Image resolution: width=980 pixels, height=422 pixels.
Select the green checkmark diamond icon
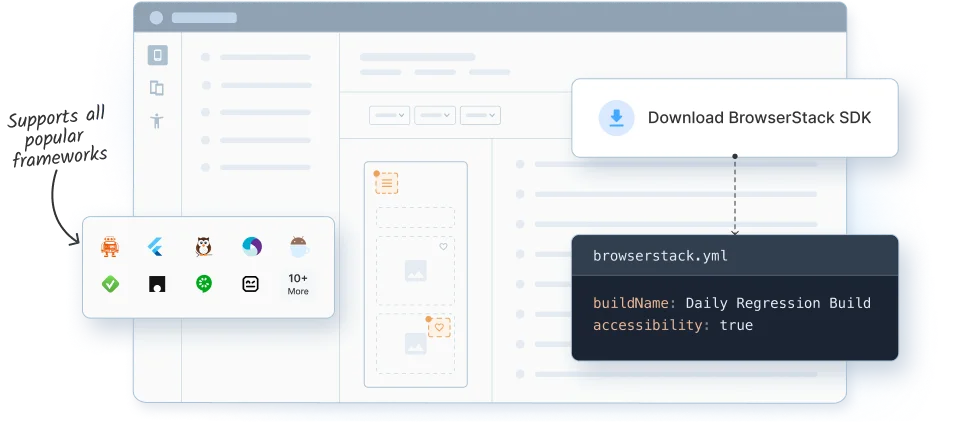tap(110, 284)
